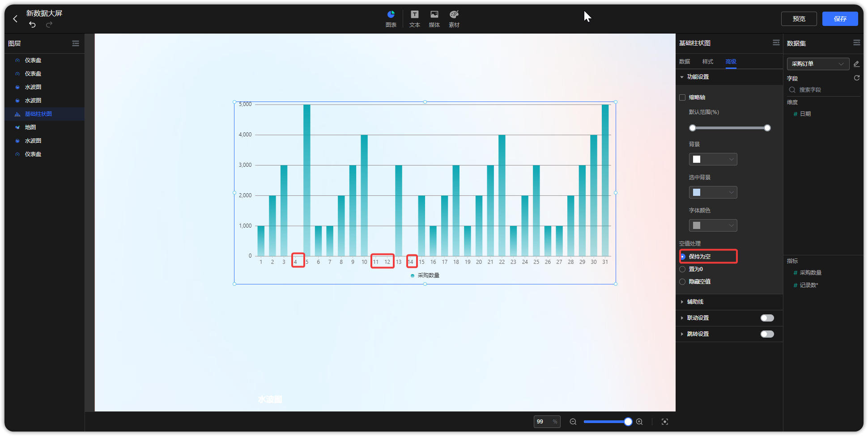This screenshot has height=436, width=868.
Task: Click the back arrow next to 新数据大屏
Action: (x=16, y=19)
